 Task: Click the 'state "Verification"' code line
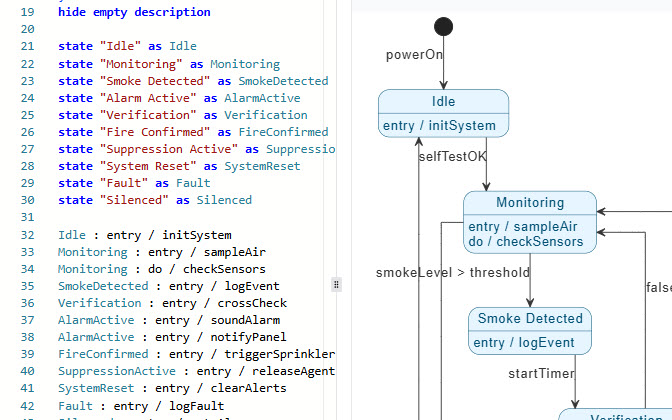tap(183, 115)
